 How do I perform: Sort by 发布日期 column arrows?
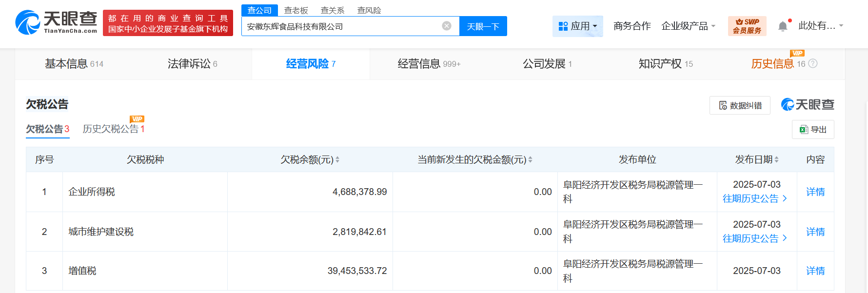click(776, 159)
